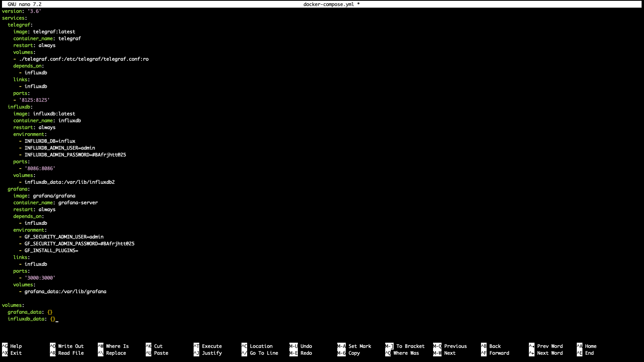Click influxdb_data:/var/lib/influxdb2 volume line
The image size is (644, 362).
[67, 182]
